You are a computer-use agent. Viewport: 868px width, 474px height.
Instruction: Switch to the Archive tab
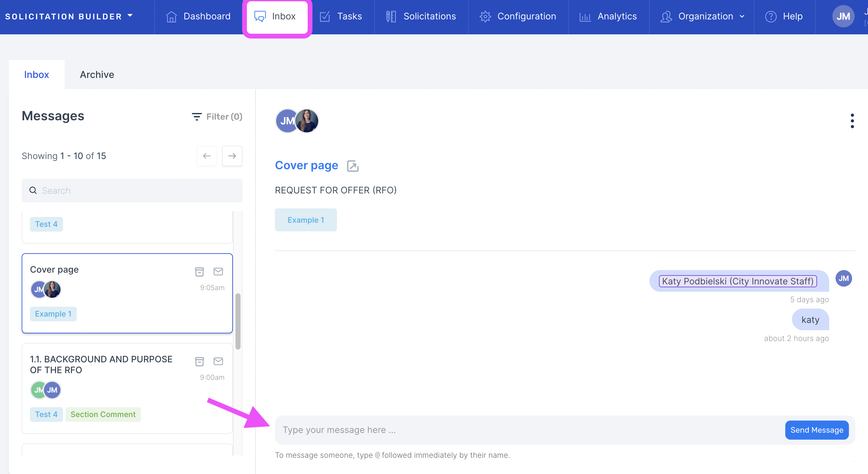pos(97,74)
